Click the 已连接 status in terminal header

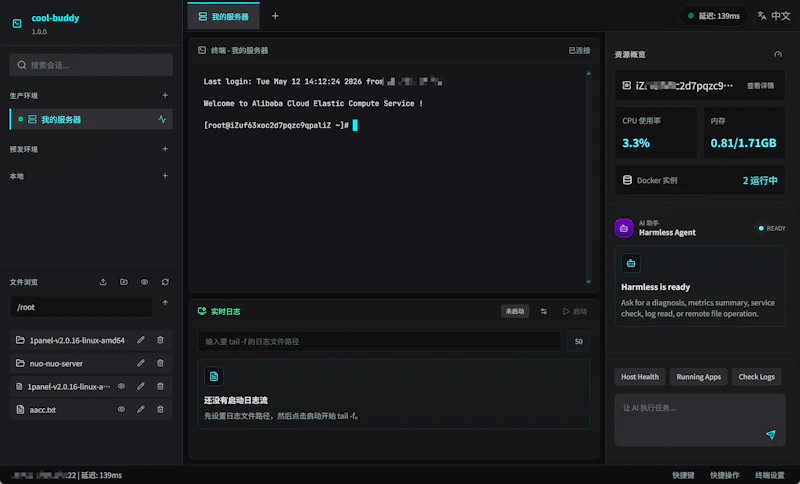579,50
